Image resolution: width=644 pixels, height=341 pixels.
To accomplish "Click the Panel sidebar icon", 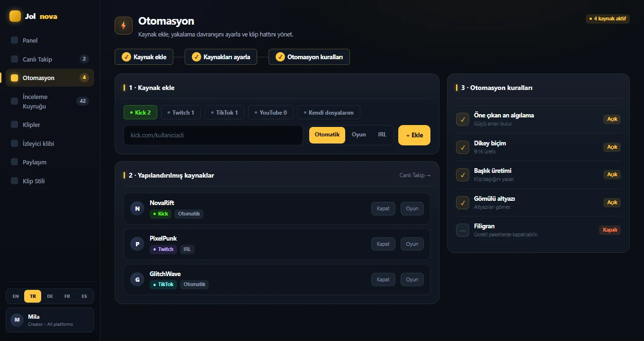I will click(15, 40).
